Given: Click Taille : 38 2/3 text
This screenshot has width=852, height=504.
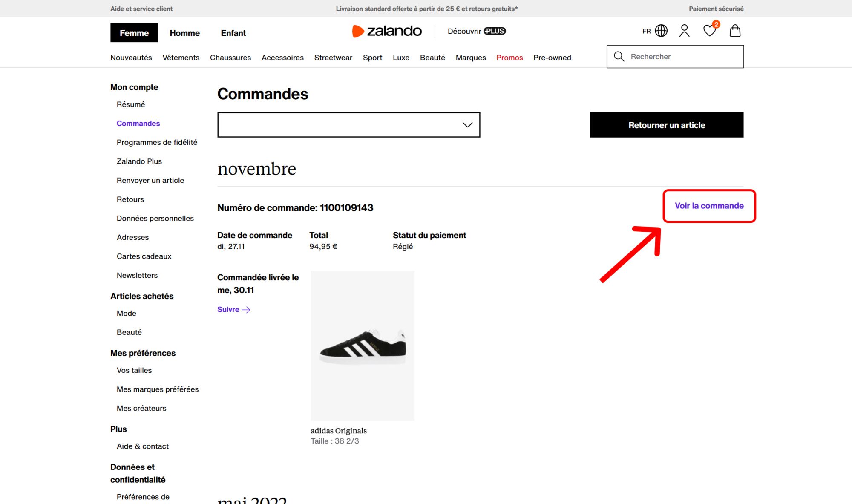Looking at the screenshot, I should [x=335, y=441].
